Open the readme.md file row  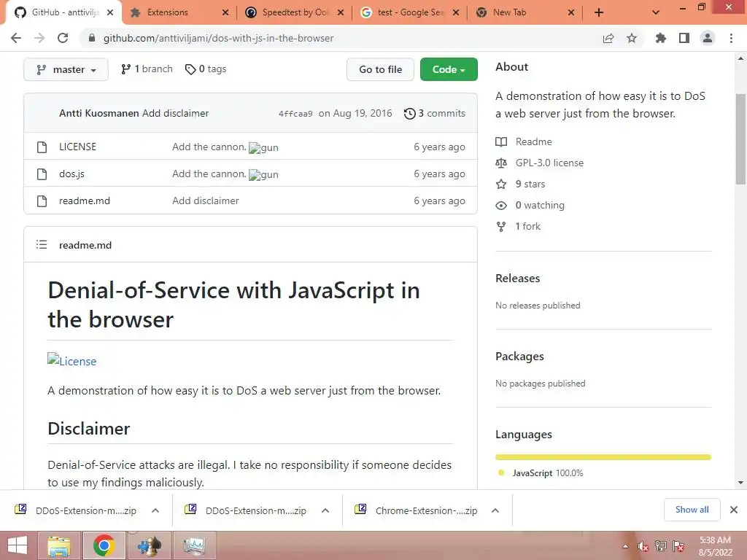(85, 201)
